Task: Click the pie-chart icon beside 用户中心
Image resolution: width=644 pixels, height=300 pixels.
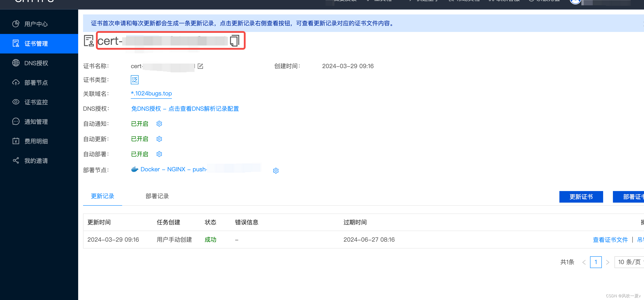Action: tap(16, 24)
